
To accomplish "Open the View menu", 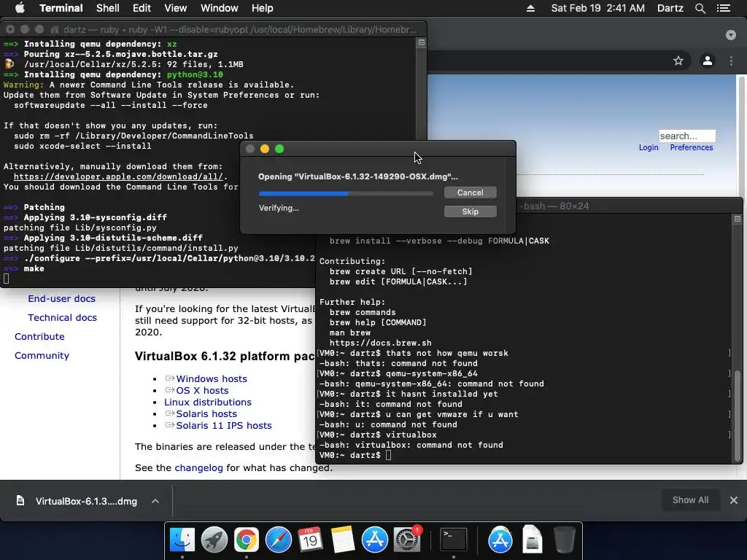I will tap(175, 8).
